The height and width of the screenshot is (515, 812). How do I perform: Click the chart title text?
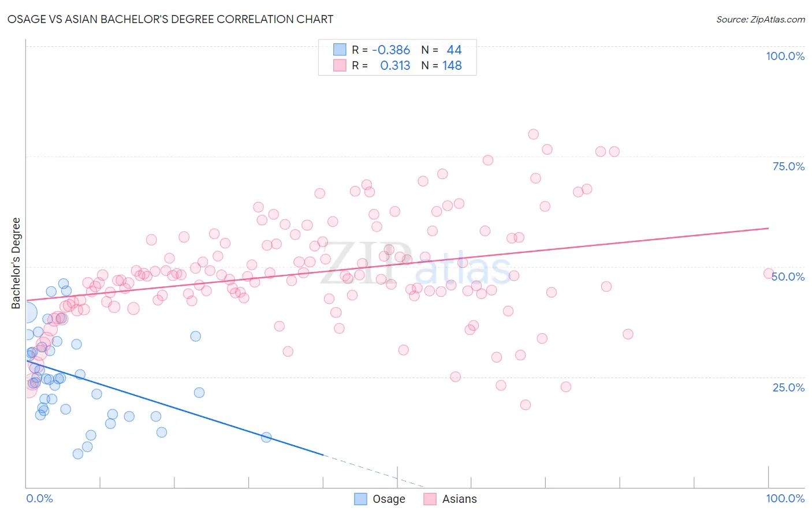coord(170,19)
